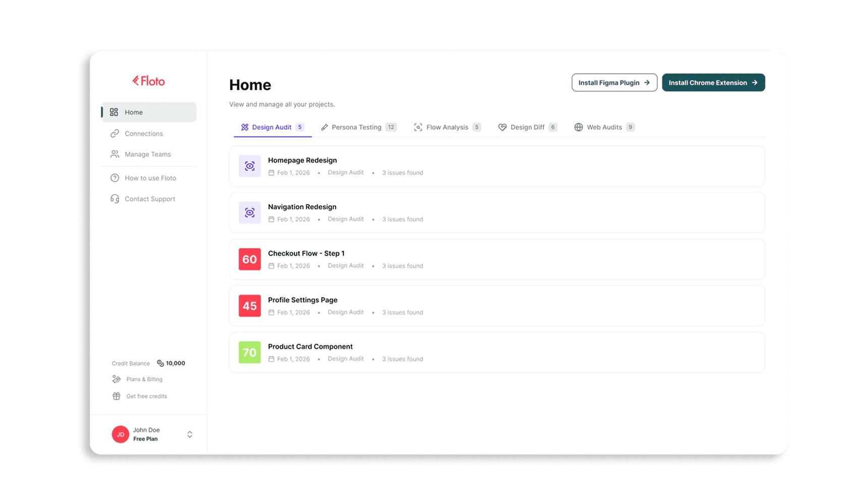Screen dimensions: 857x504
Task: Click the Homepage Redesign scan icon
Action: 250,166
